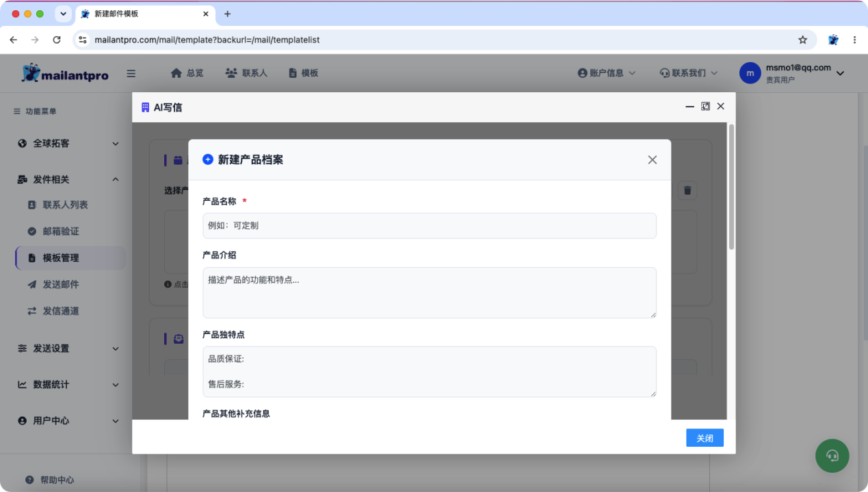Image resolution: width=868 pixels, height=492 pixels.
Task: Click the browser back arrow
Action: pyautogui.click(x=14, y=40)
